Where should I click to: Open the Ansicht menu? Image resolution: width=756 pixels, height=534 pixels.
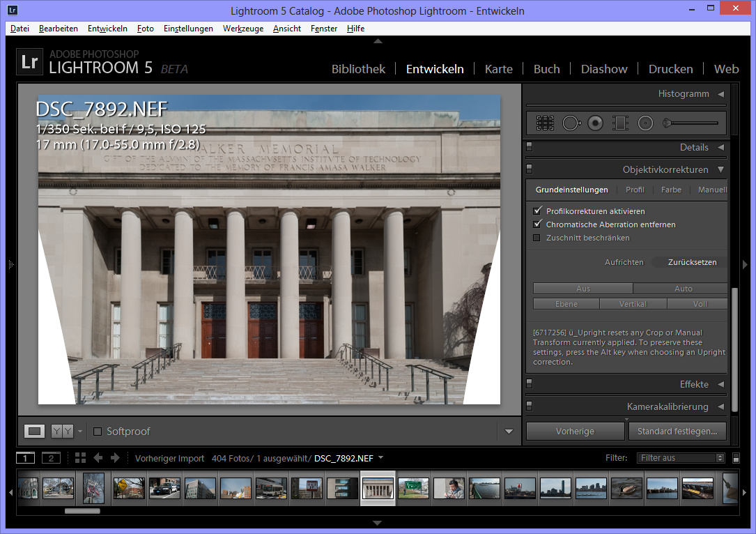[287, 29]
